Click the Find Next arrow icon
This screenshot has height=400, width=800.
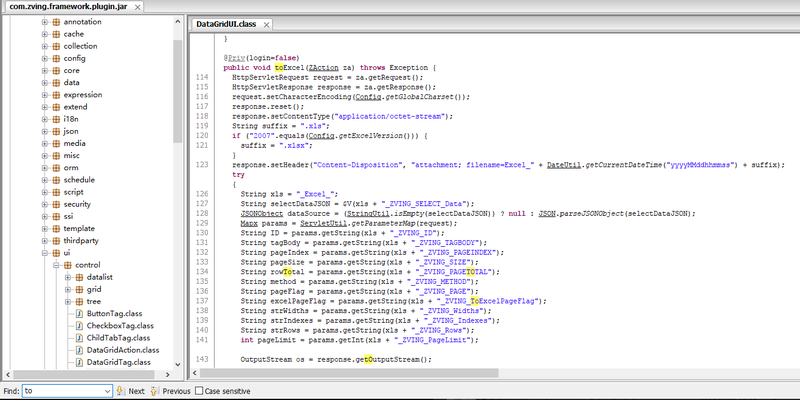119,391
